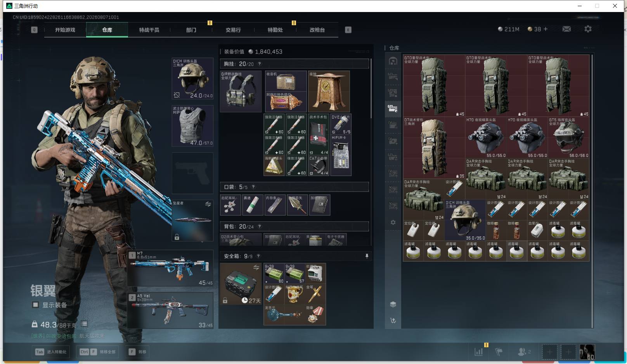Toggle the pin icon on 安全箱 header

[367, 256]
